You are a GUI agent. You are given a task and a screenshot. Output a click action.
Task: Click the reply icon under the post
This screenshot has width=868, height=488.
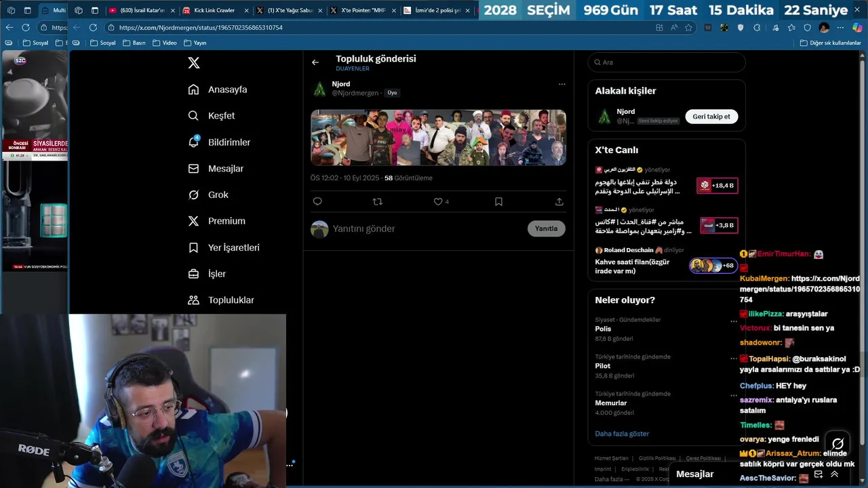[x=317, y=201]
